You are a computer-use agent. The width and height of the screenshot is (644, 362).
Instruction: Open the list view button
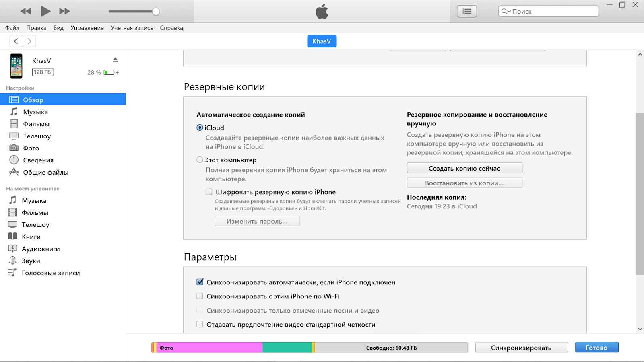pyautogui.click(x=467, y=11)
